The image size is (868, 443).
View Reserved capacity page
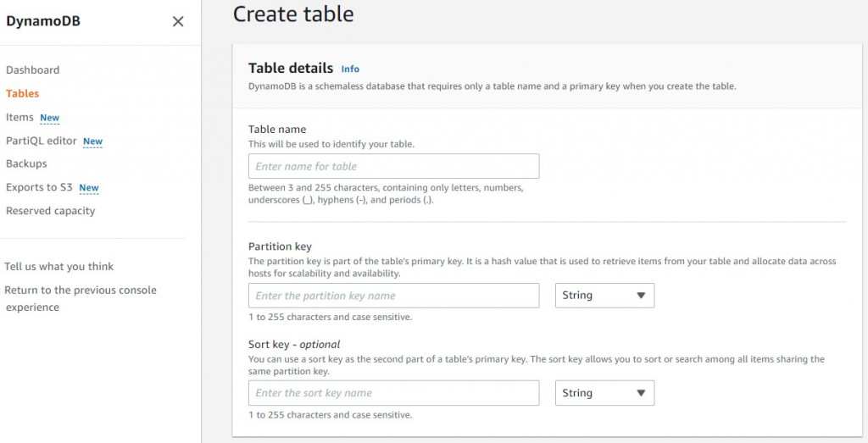coord(51,211)
